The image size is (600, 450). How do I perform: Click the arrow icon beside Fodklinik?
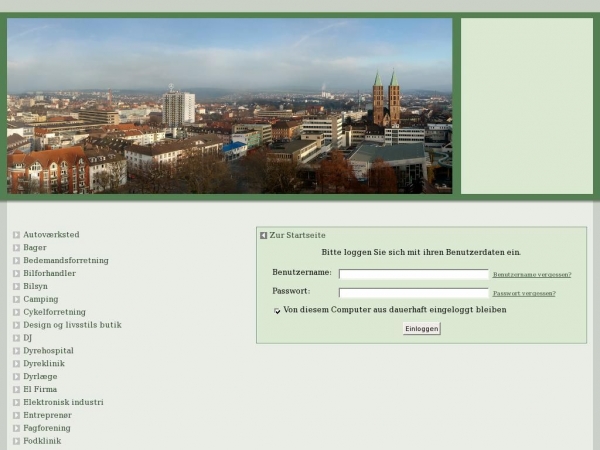(16, 441)
